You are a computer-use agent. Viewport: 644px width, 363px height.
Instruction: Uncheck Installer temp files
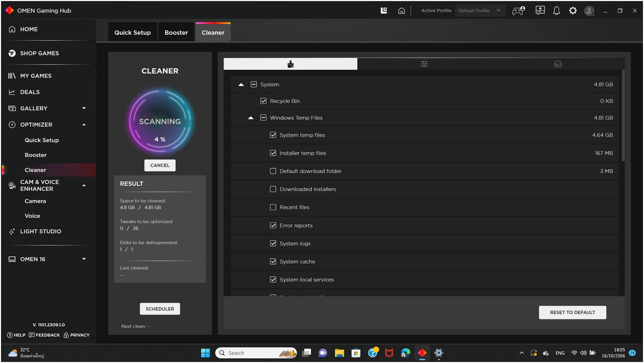[273, 153]
